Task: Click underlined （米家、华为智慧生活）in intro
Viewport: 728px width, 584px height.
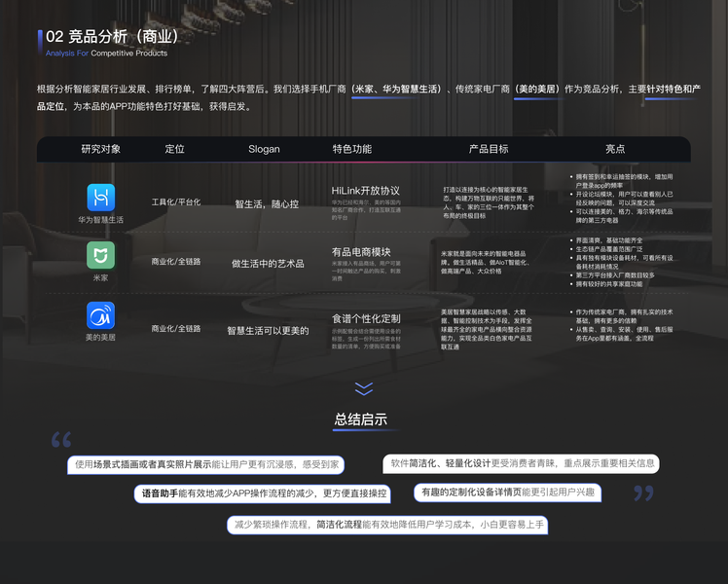Action: coord(397,89)
